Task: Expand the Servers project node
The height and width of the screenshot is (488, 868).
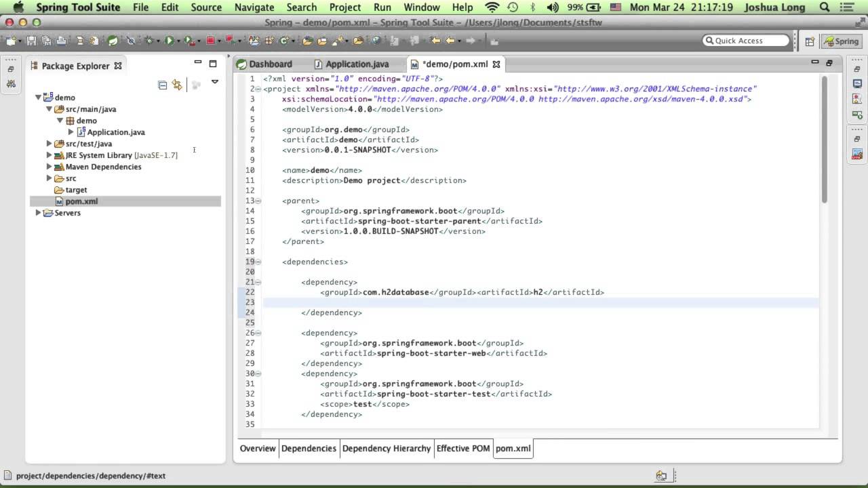Action: click(39, 213)
